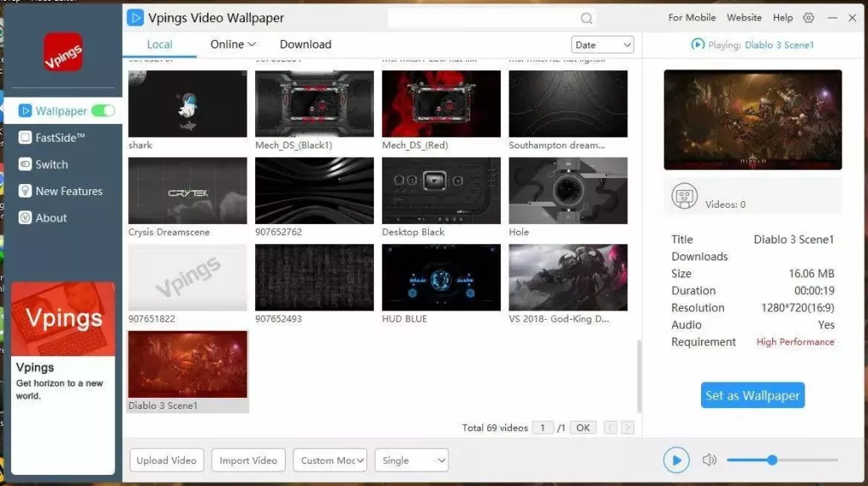Image resolution: width=868 pixels, height=486 pixels.
Task: Select the Mech_DS_(Red) thumbnail
Action: tap(441, 103)
